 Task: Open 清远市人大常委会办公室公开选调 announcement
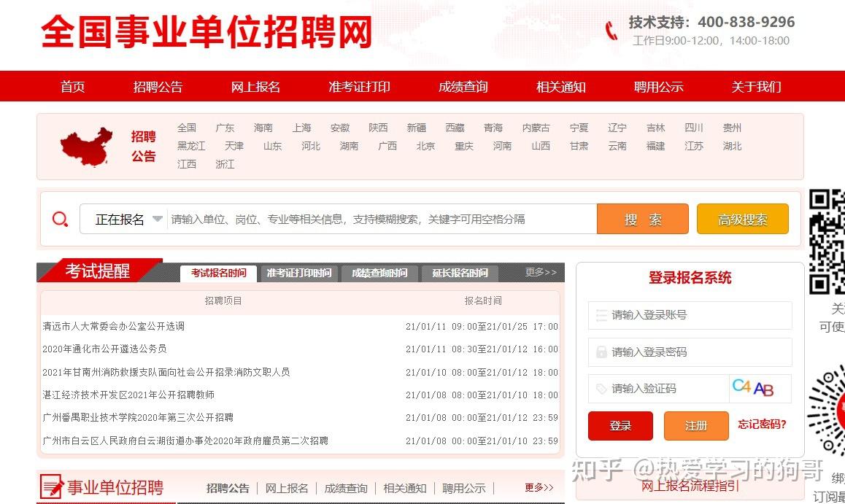point(114,326)
